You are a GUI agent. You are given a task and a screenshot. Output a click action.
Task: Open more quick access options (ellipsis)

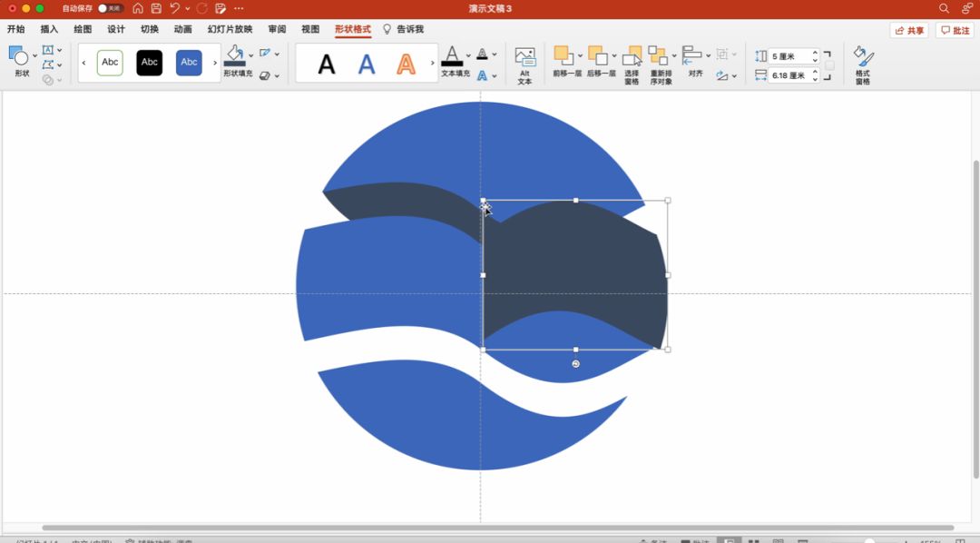pyautogui.click(x=239, y=9)
